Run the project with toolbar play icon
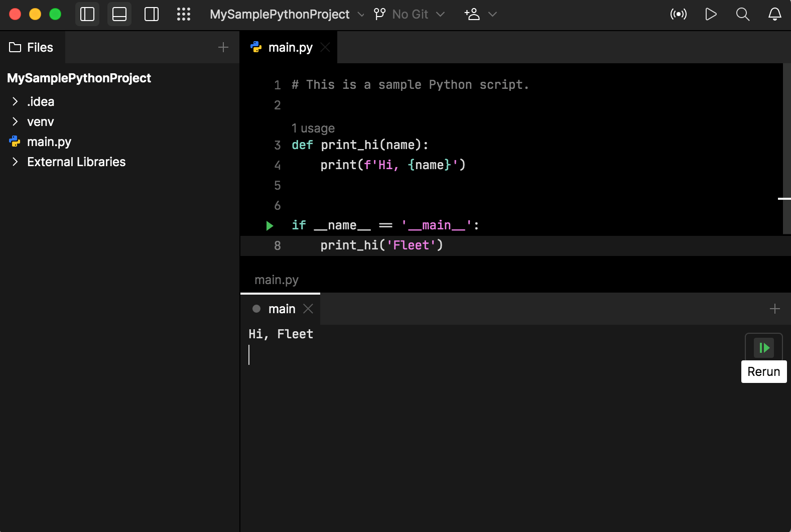 pyautogui.click(x=711, y=14)
